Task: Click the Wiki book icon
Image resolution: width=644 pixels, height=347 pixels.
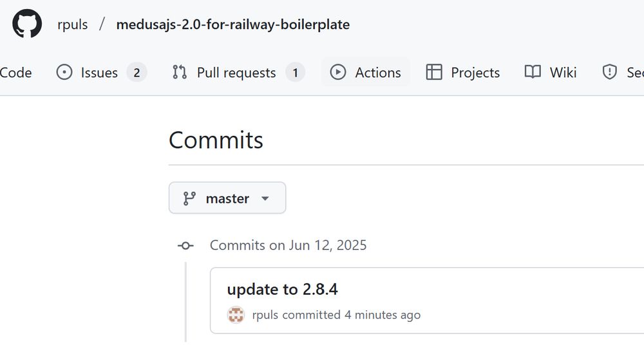Action: point(533,72)
